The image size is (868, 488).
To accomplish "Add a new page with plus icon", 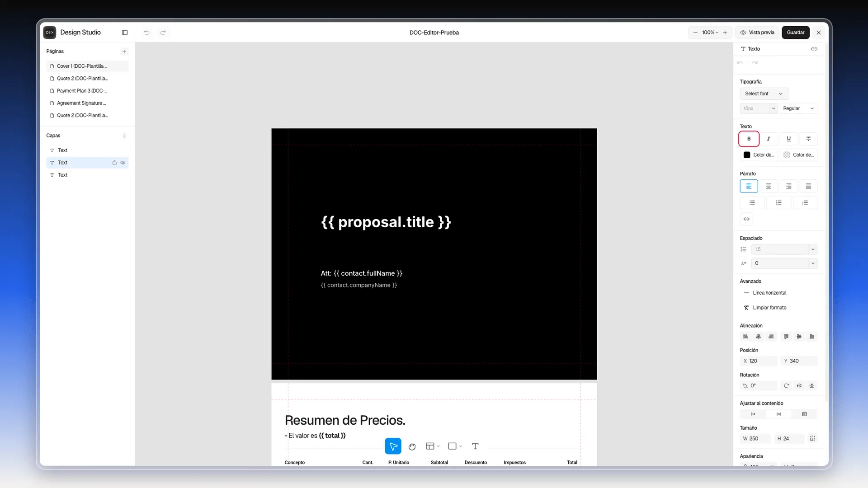I will coord(124,52).
